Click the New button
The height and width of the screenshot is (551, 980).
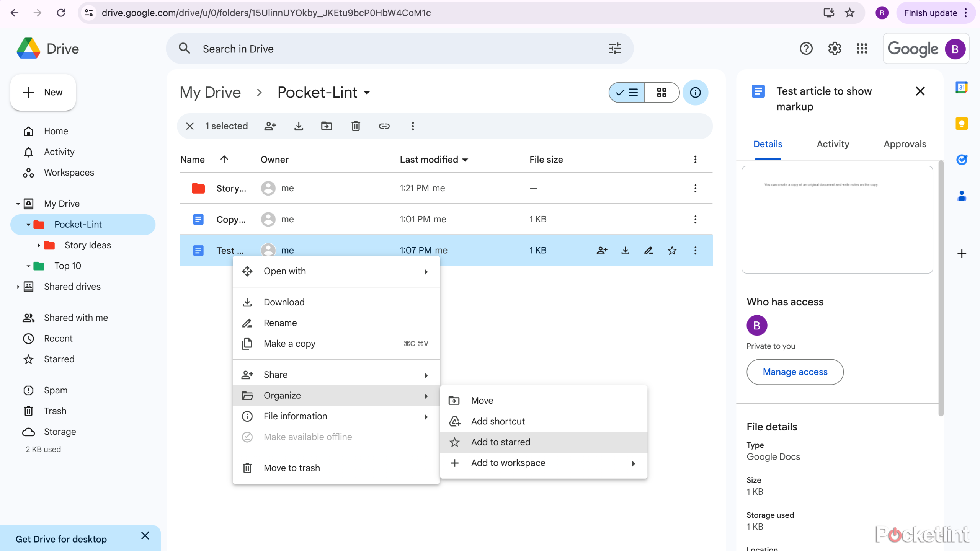43,92
